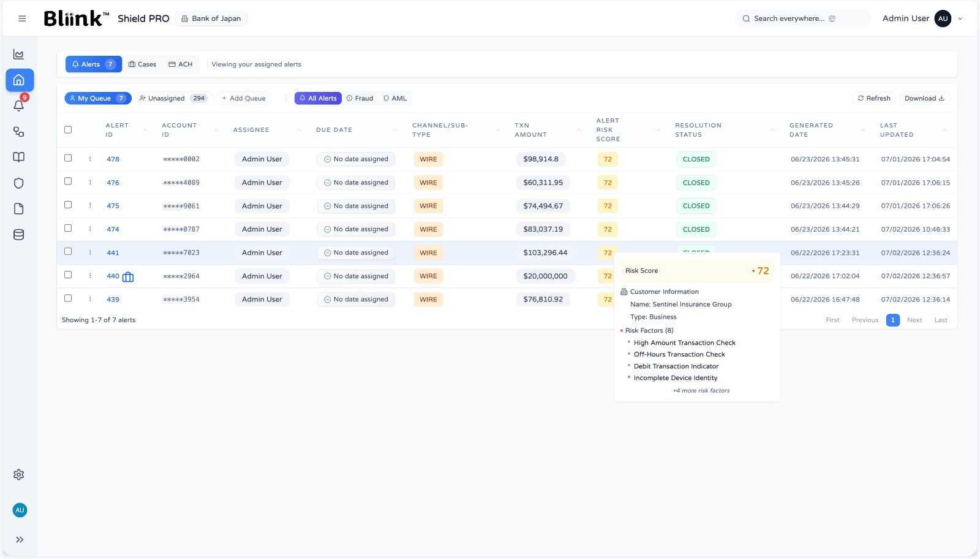This screenshot has width=980, height=559.
Task: Expand sidebar with double chevron icon
Action: click(x=20, y=540)
